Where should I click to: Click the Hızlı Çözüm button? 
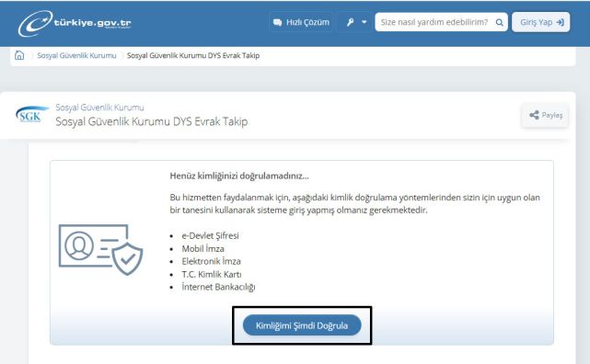click(301, 22)
